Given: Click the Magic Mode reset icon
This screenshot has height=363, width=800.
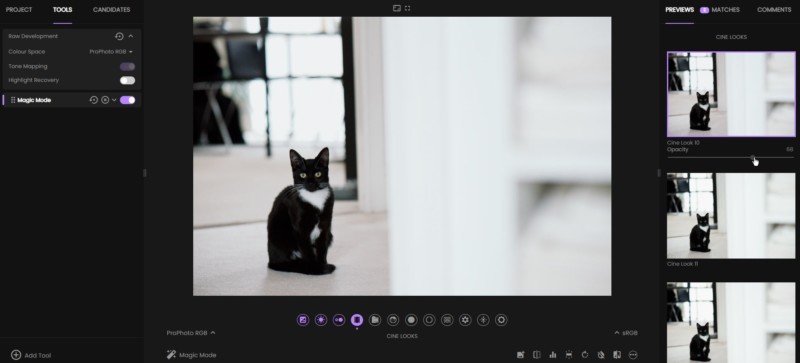Looking at the screenshot, I should 93,100.
